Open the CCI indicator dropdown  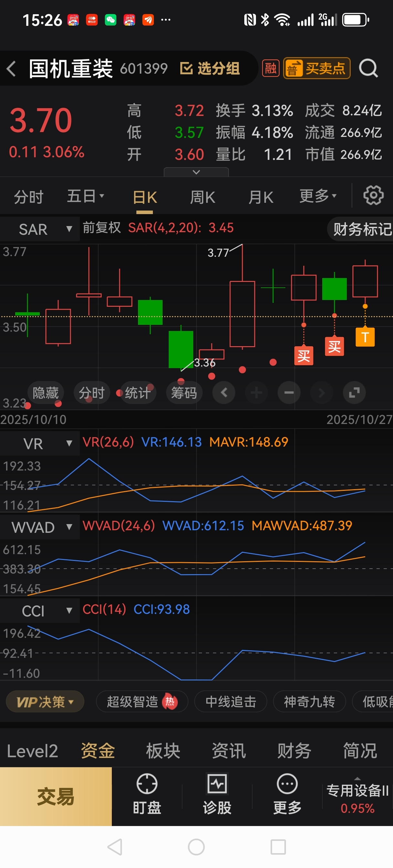coord(40,611)
